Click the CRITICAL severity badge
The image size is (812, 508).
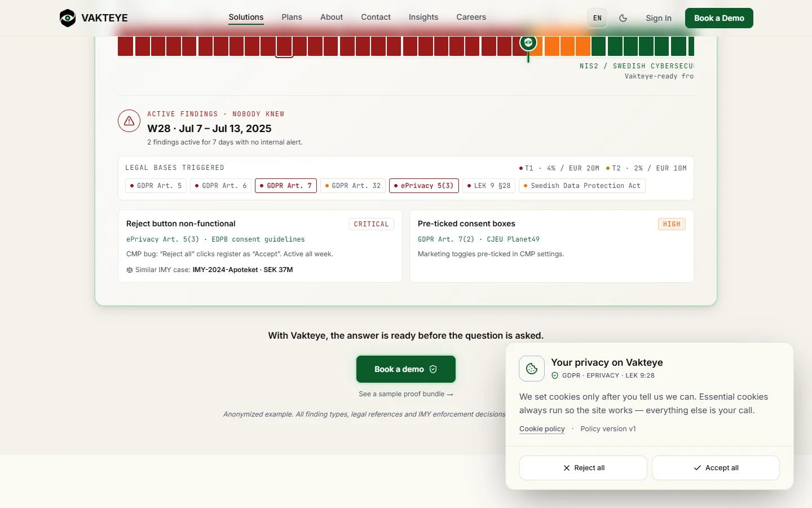[x=371, y=224]
